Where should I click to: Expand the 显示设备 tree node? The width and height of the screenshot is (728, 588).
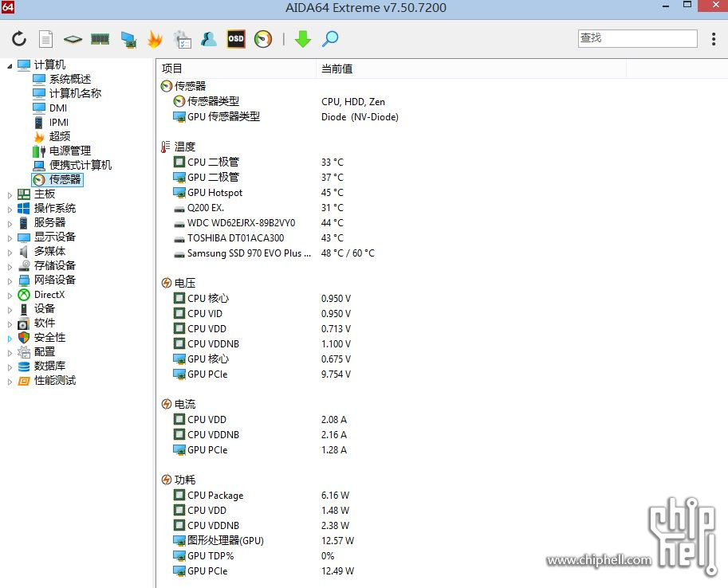[x=10, y=238]
